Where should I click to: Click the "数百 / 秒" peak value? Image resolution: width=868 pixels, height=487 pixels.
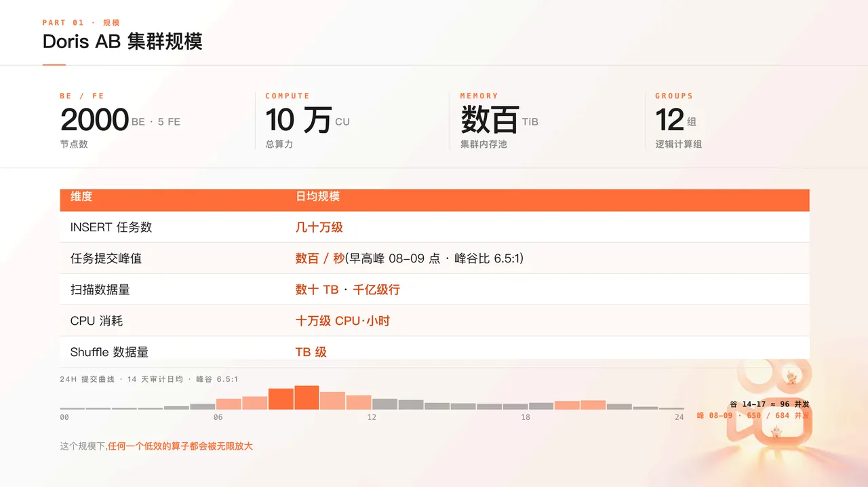(x=320, y=258)
